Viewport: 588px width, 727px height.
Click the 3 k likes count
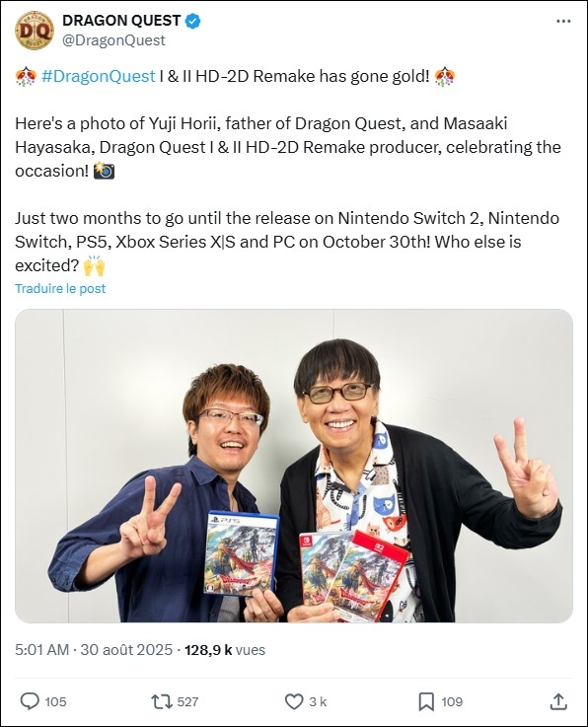[318, 702]
